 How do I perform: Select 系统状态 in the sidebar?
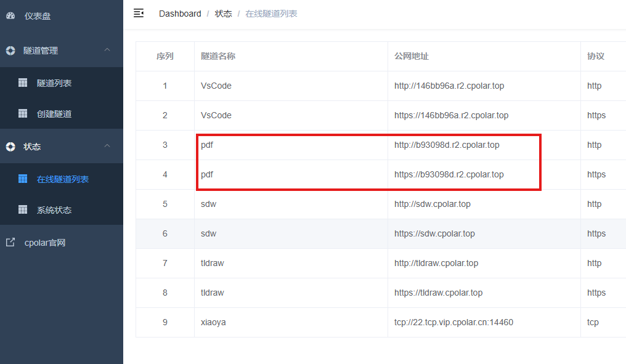tap(54, 210)
